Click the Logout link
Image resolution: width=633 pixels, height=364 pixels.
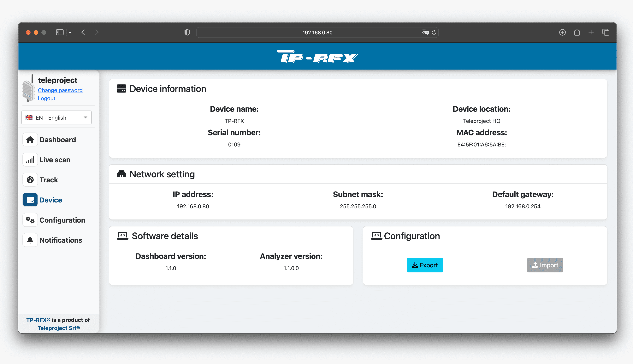click(47, 98)
